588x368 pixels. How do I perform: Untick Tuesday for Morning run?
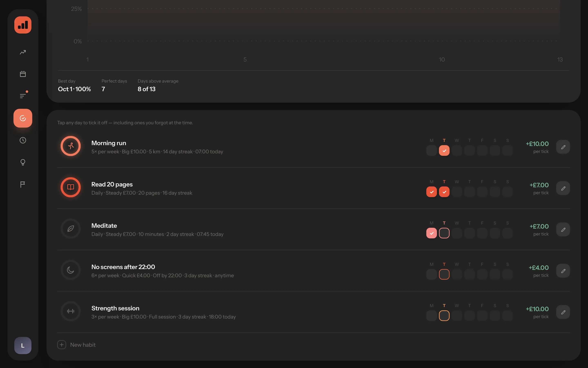[x=444, y=151]
